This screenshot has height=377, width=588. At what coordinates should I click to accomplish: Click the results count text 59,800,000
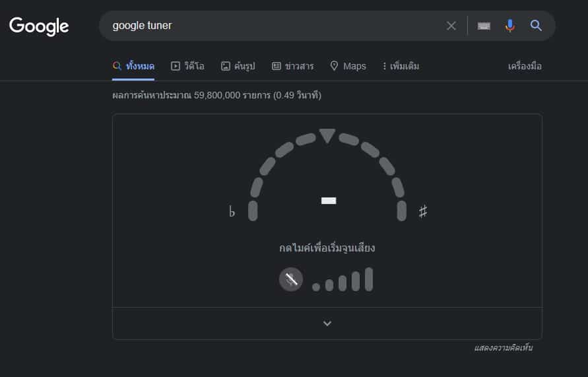(x=216, y=95)
